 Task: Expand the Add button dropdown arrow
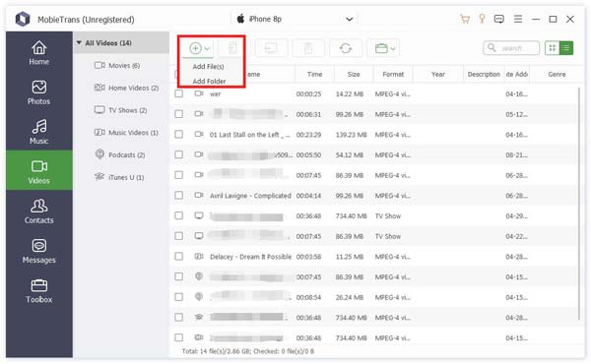207,48
